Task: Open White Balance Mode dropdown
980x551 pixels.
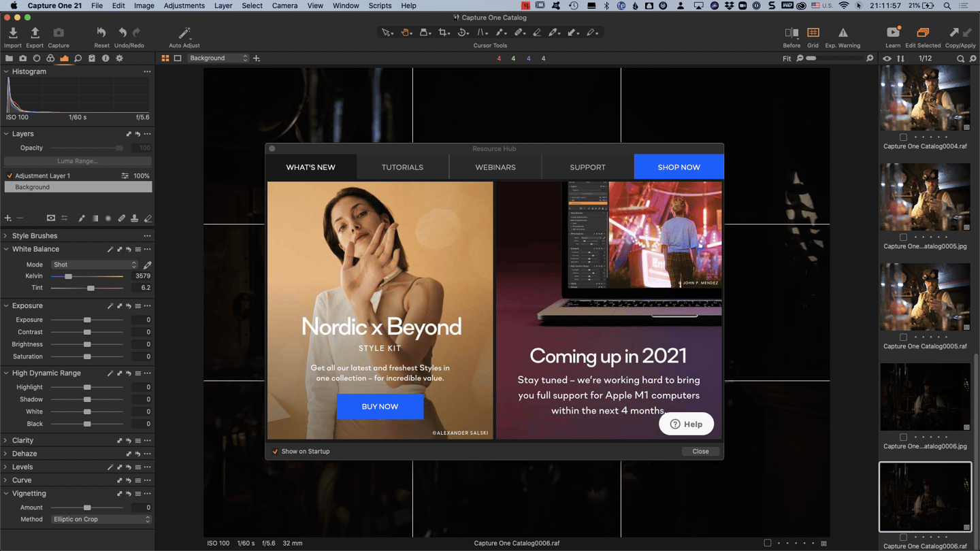Action: (x=95, y=265)
